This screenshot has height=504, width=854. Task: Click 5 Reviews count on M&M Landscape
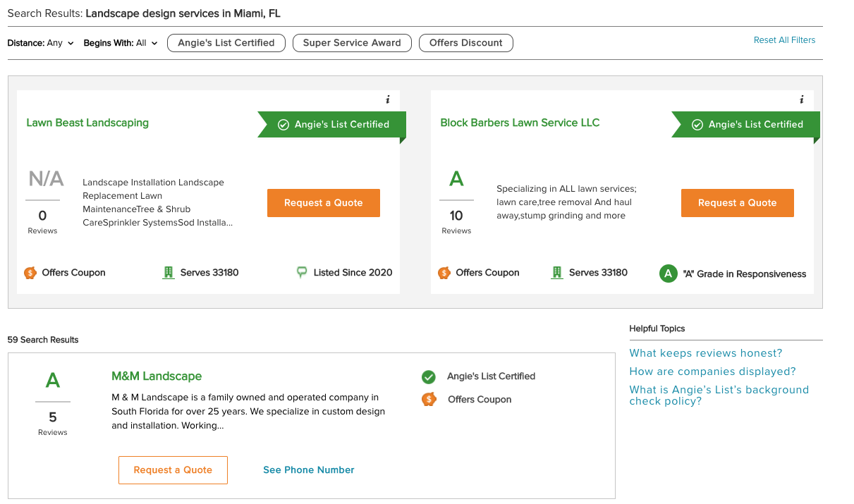53,424
